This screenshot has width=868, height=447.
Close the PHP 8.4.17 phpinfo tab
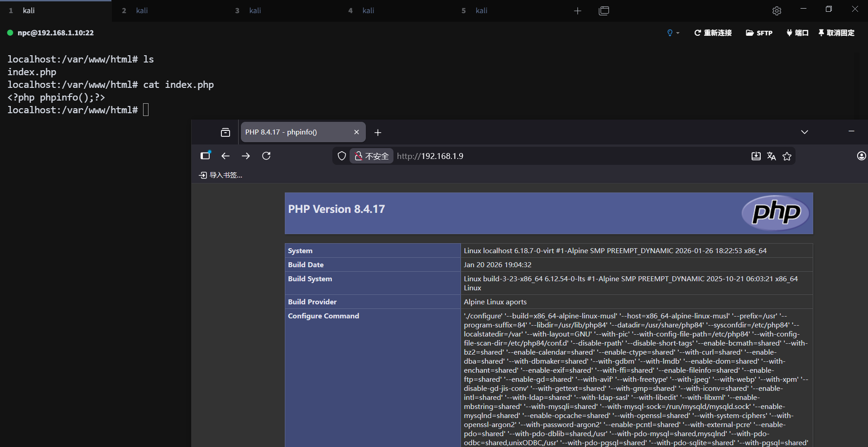(x=356, y=132)
